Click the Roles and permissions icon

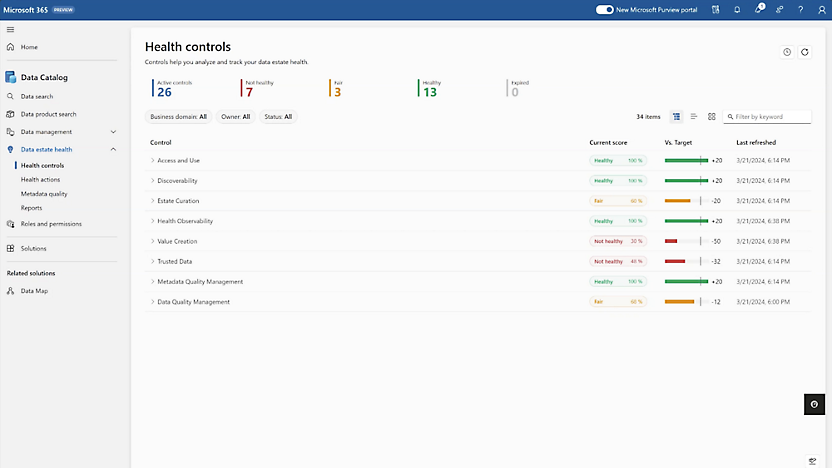pyautogui.click(x=10, y=224)
